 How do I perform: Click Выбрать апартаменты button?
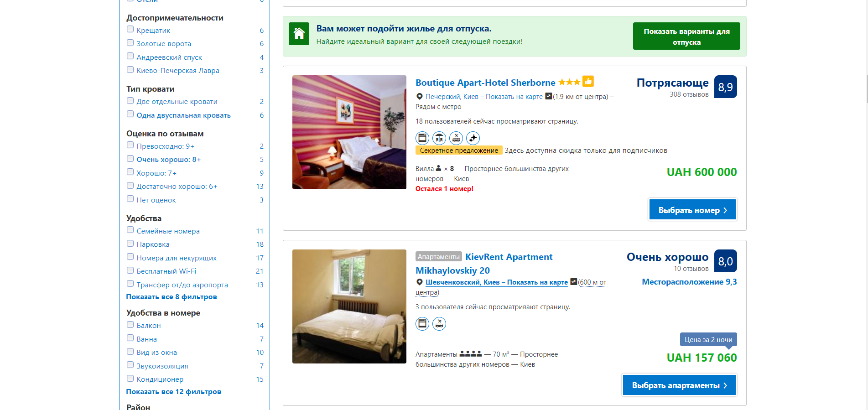679,385
